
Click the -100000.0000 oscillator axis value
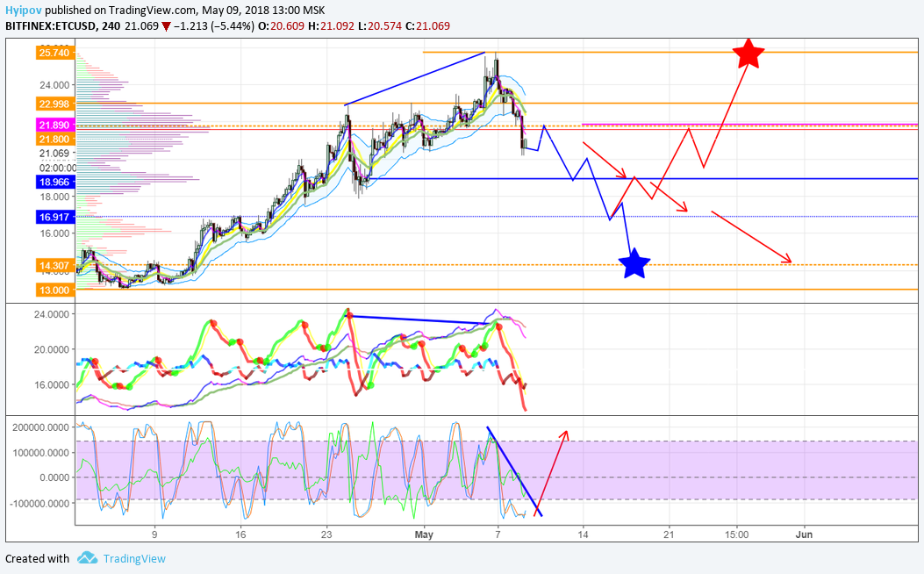39,503
